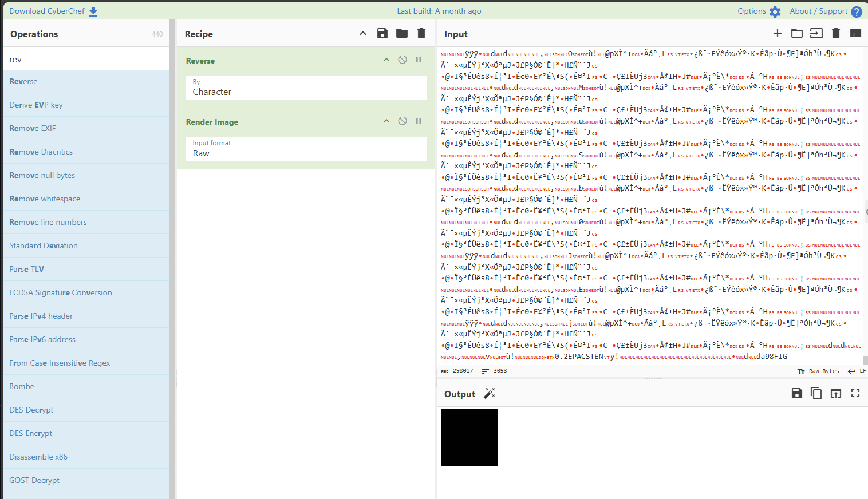The image size is (868, 499).
Task: Disable the Reverse operation
Action: click(403, 60)
